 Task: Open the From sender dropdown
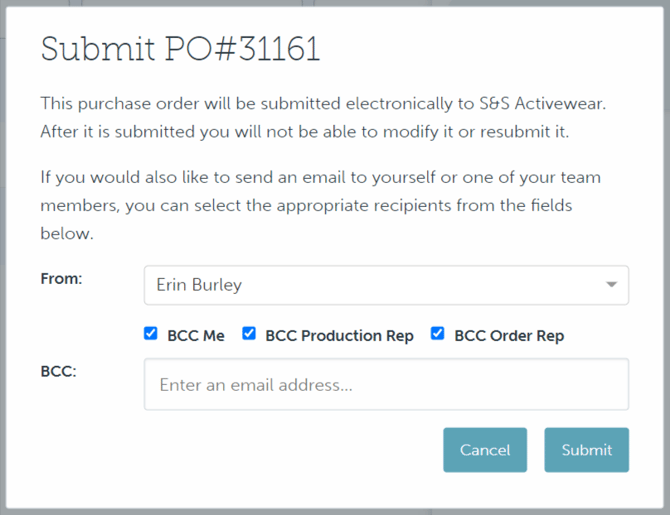tap(386, 285)
